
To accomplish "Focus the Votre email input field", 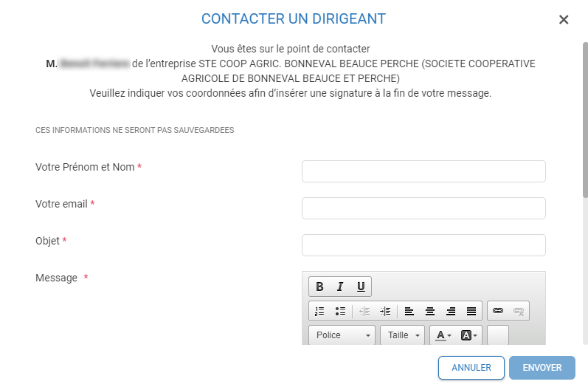I will point(423,208).
